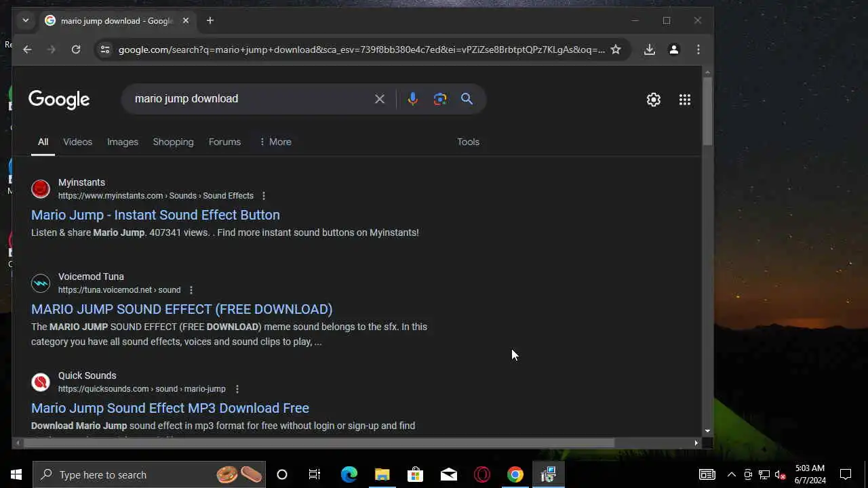Click the Voicemod Tuna site name
The height and width of the screenshot is (488, 868).
tap(91, 277)
